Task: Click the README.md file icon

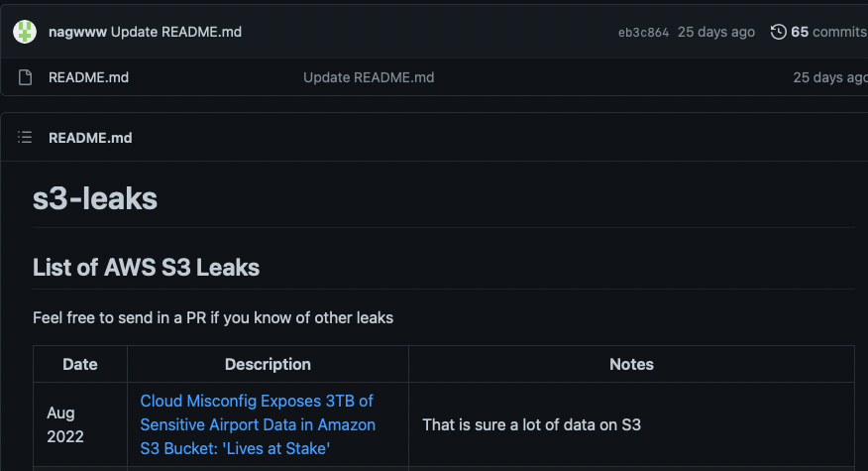Action: (x=25, y=77)
